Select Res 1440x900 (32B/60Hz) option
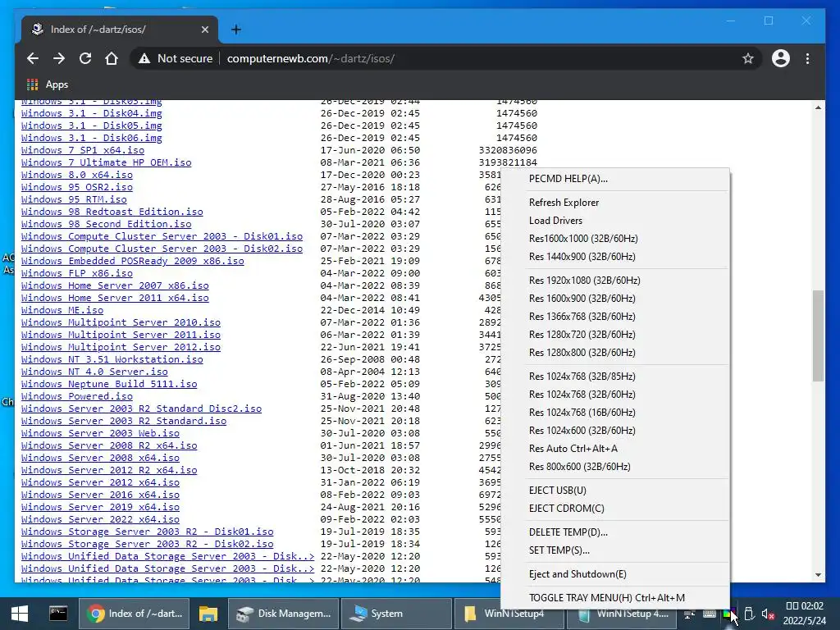840x630 pixels. pos(615,257)
